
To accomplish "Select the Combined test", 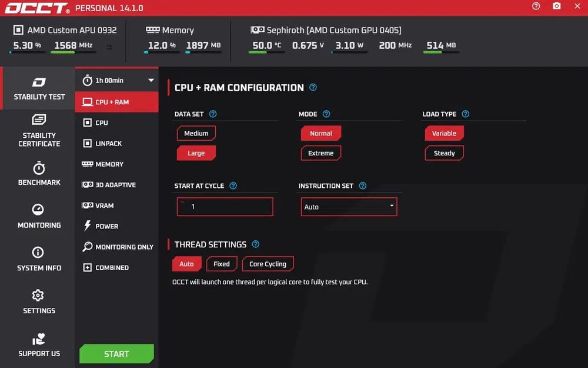I will pos(116,267).
